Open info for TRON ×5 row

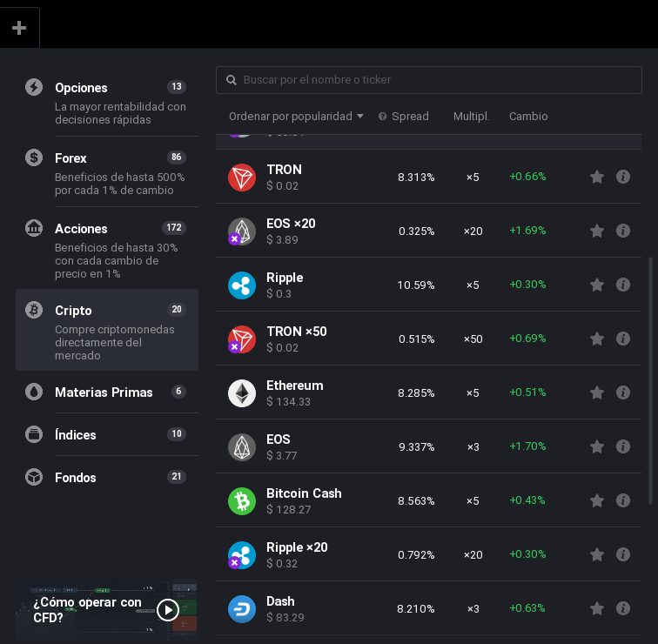point(623,177)
